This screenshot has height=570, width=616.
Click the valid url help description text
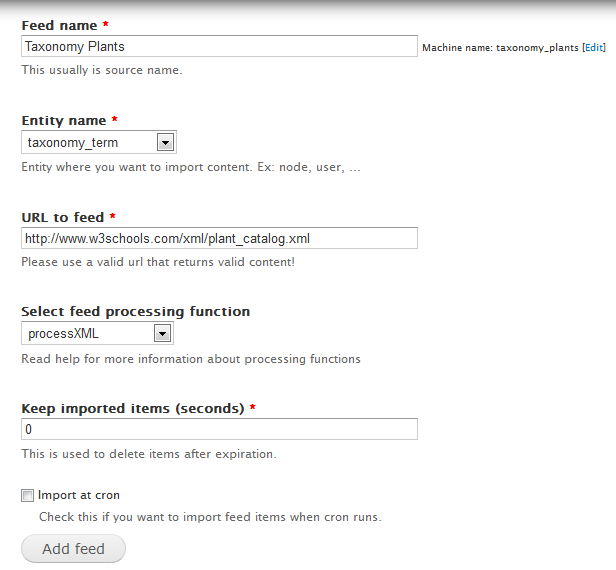pos(158,262)
